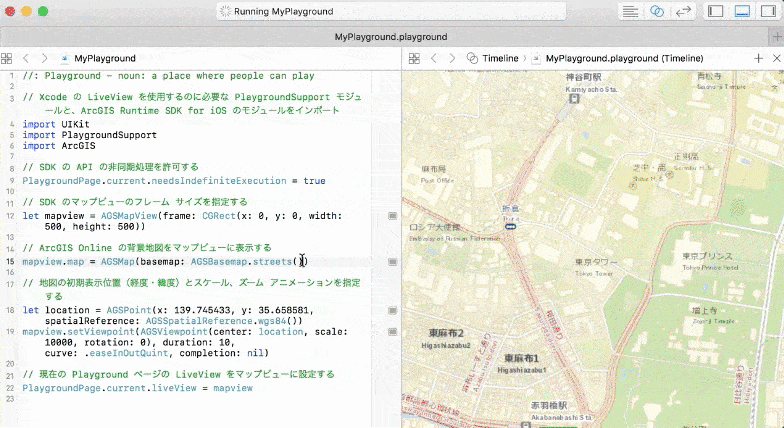This screenshot has height=428, width=784.
Task: Show result for line 19 setViewpoint
Action: pos(392,332)
